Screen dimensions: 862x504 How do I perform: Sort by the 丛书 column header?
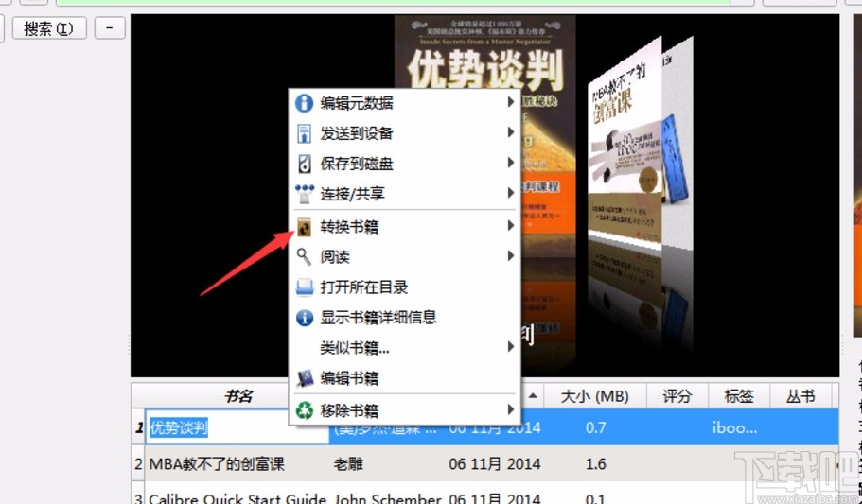pyautogui.click(x=801, y=395)
